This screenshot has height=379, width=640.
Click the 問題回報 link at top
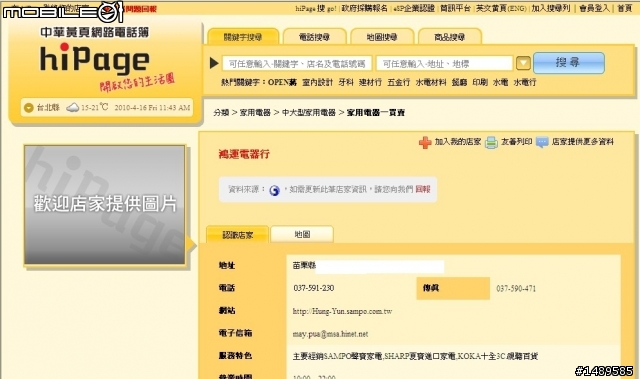141,9
